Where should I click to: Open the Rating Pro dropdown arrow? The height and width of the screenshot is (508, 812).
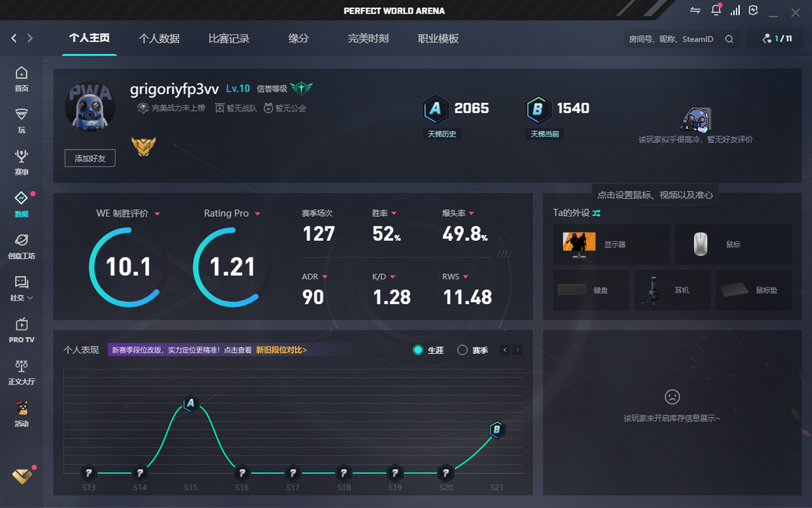point(258,214)
